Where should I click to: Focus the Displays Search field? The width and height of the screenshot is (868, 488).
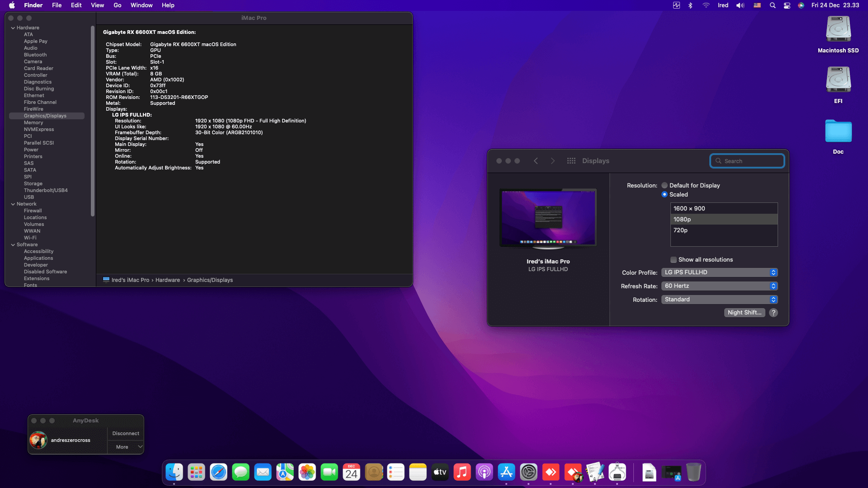[x=747, y=161]
